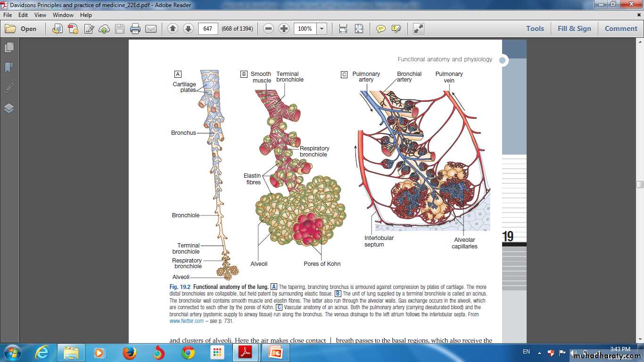The height and width of the screenshot is (362, 644).
Task: Open the Window menu
Action: coord(63,15)
